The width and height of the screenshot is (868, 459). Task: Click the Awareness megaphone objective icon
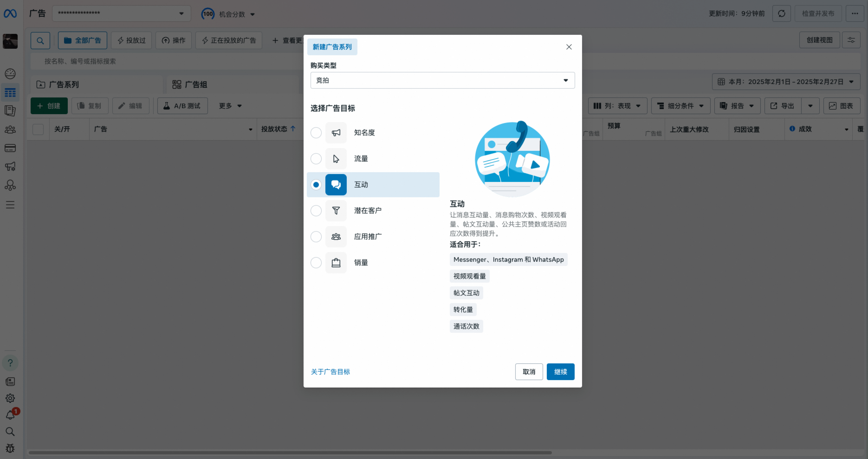(336, 133)
